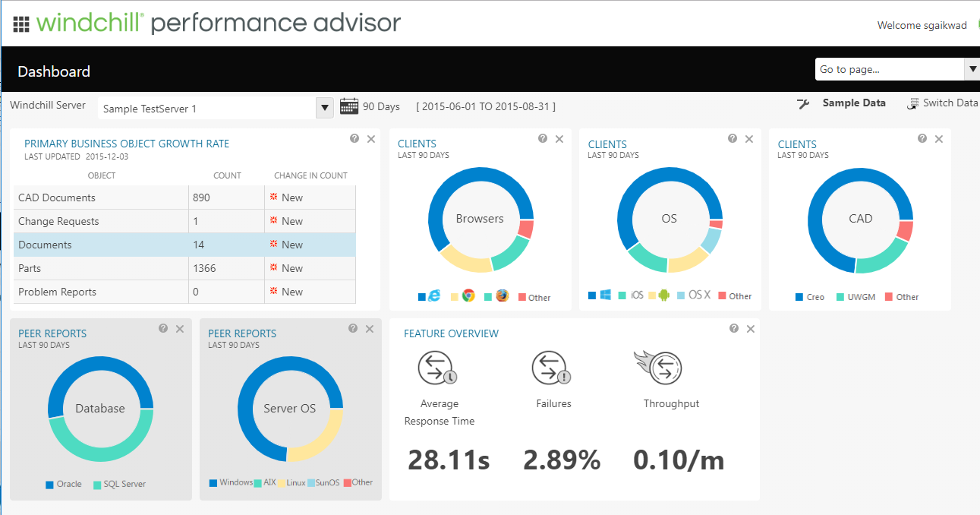Viewport: 980px width, 515px height.
Task: Open the PRIMARY BUSINESS OBJECT GROWTH RATE report
Action: (x=126, y=143)
